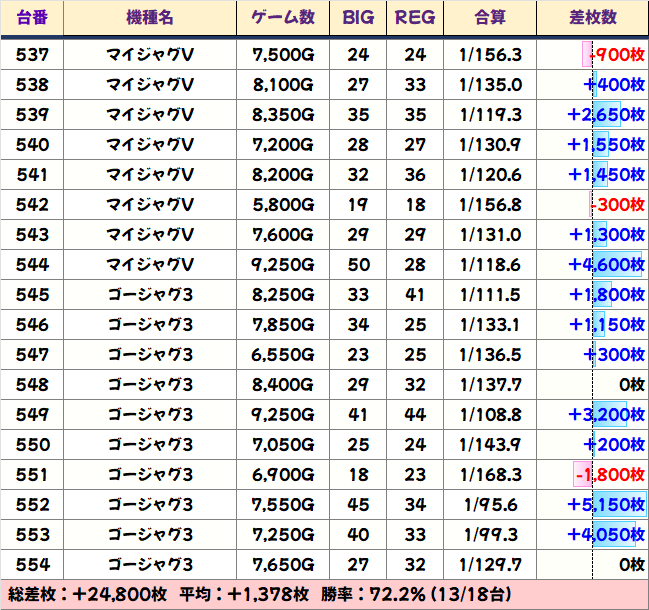The width and height of the screenshot is (649, 610).
Task: Click the REG column header
Action: tap(415, 18)
